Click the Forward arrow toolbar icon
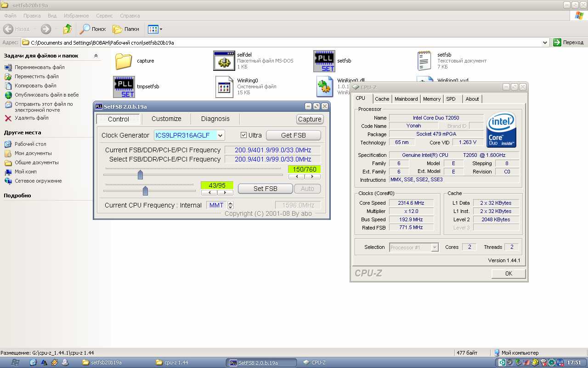 pyautogui.click(x=46, y=29)
